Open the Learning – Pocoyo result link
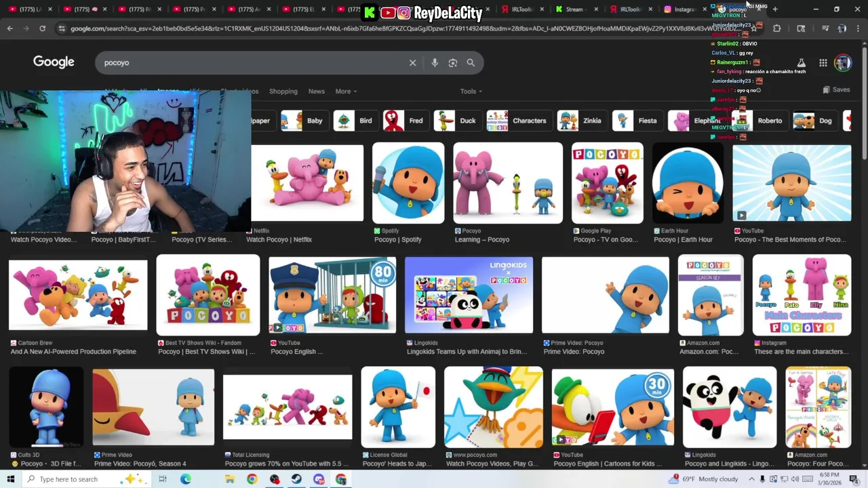 [x=481, y=239]
